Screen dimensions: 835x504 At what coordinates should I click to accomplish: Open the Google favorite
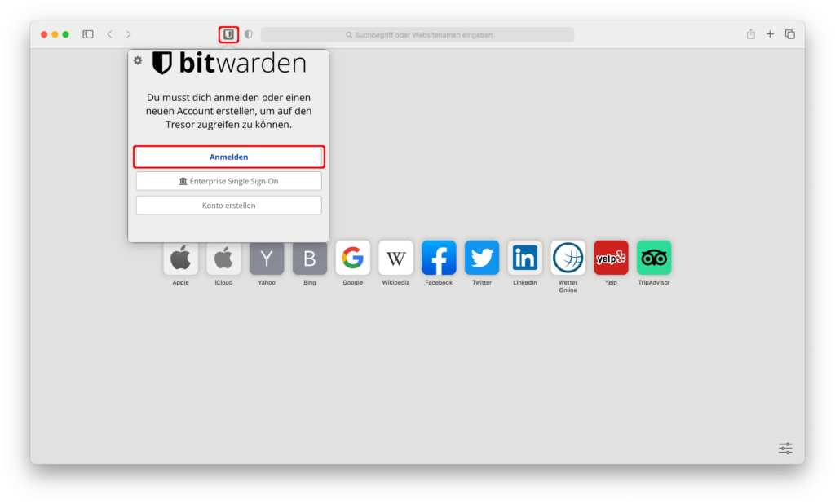pyautogui.click(x=352, y=258)
